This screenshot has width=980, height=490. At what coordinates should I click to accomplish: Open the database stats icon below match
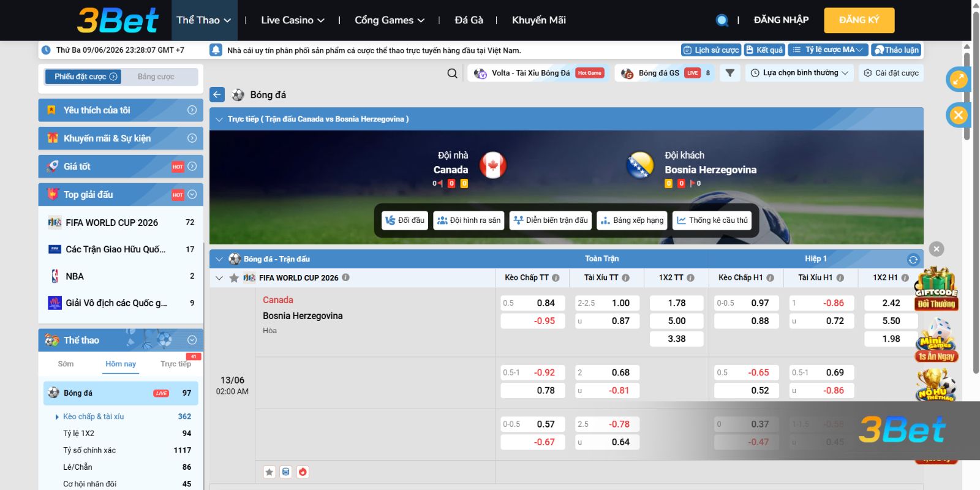tap(285, 472)
